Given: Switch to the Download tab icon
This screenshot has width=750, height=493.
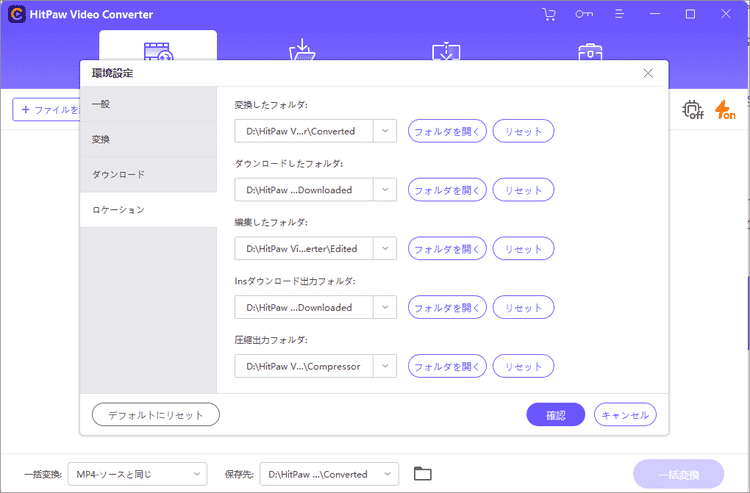Looking at the screenshot, I should [x=302, y=50].
